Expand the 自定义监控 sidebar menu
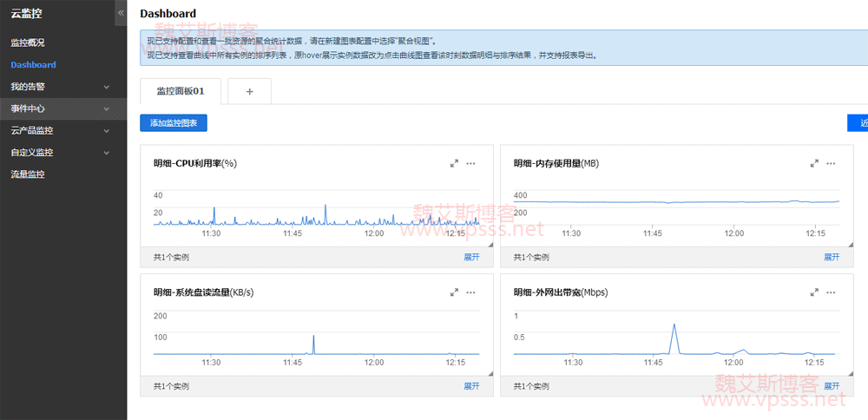This screenshot has width=868, height=420. tap(106, 153)
